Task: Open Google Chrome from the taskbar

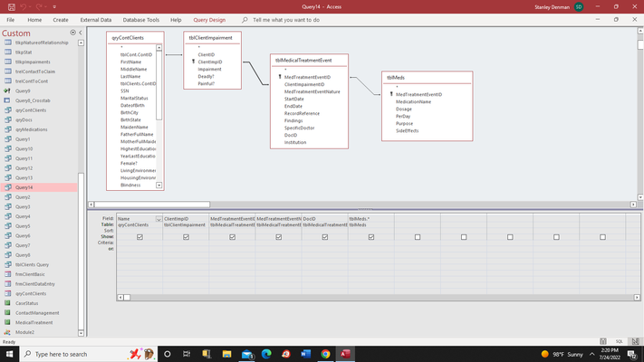Action: point(325,354)
